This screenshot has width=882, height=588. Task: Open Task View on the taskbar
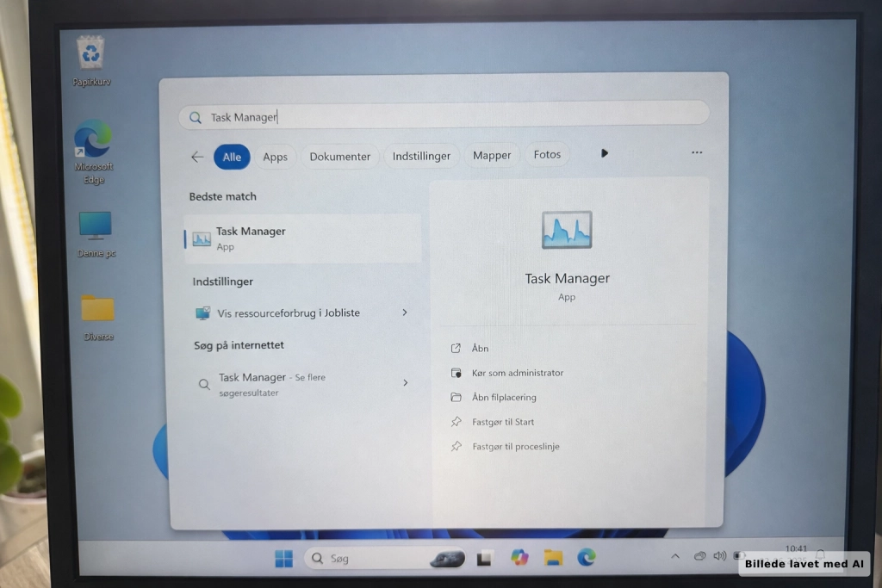click(x=484, y=559)
